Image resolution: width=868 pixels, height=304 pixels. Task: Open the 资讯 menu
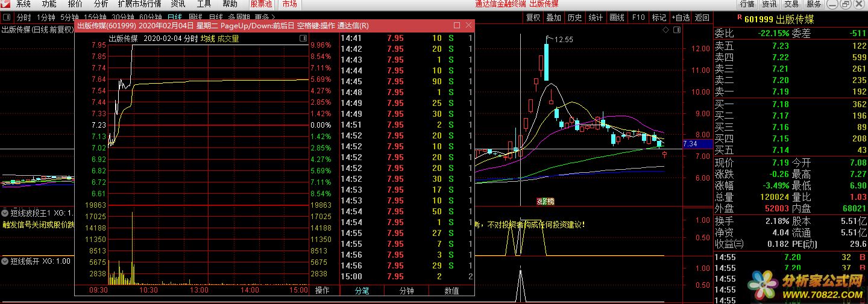[178, 4]
